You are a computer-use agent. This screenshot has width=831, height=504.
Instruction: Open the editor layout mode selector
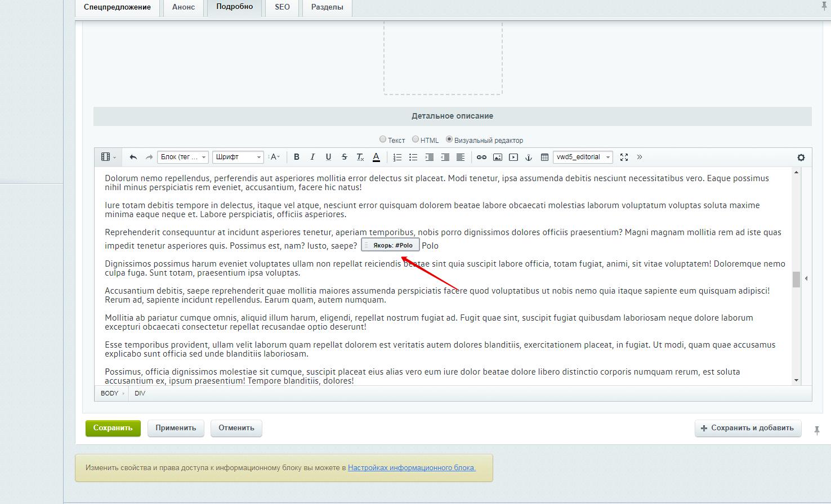(x=108, y=157)
